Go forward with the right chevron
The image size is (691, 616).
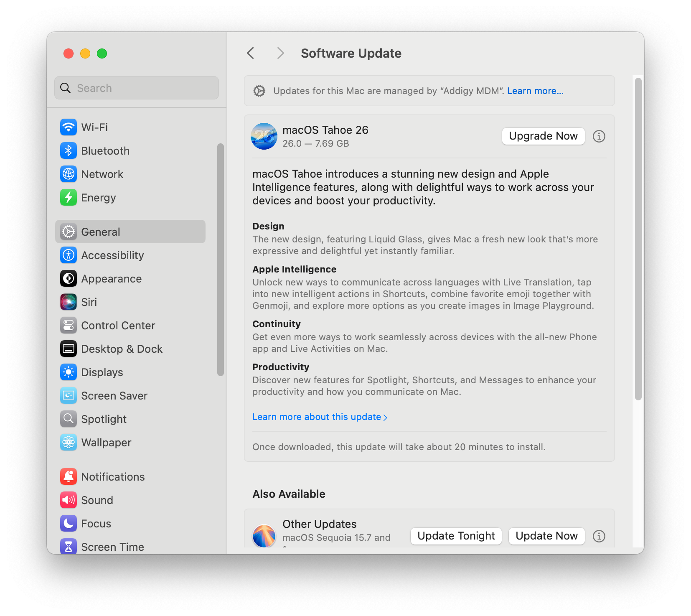(x=280, y=53)
